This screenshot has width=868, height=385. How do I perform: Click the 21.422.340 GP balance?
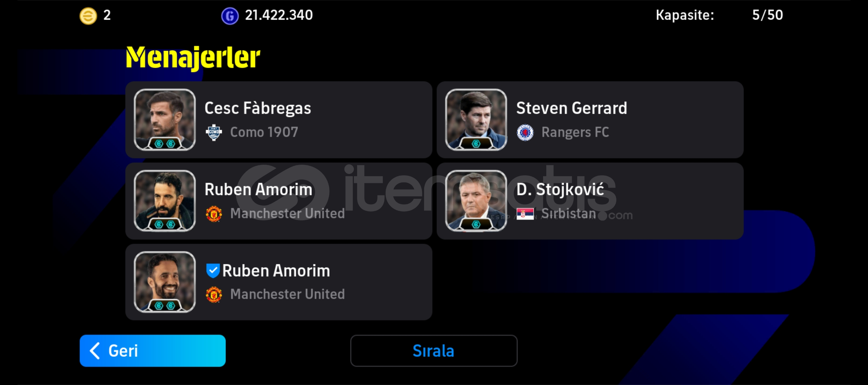click(x=279, y=15)
